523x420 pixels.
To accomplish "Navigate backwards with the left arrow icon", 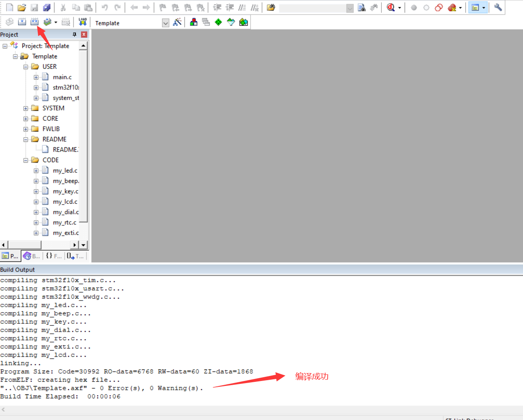I will tap(134, 7).
